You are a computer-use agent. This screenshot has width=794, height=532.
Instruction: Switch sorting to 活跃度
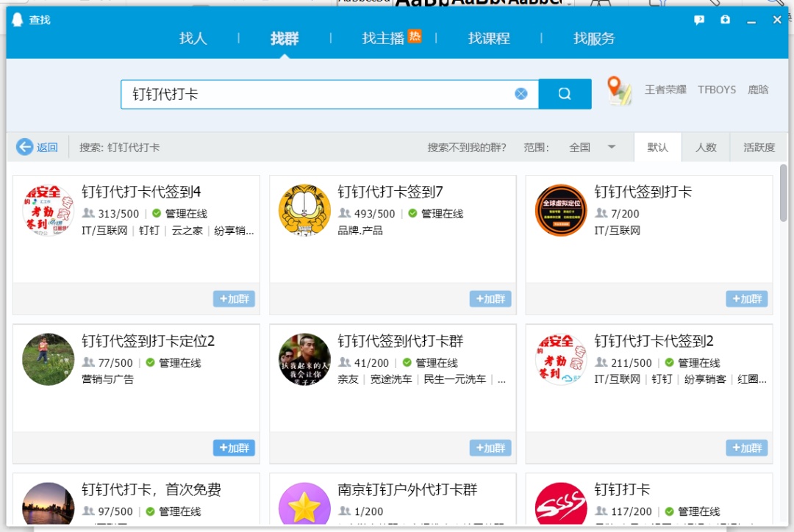click(x=758, y=147)
